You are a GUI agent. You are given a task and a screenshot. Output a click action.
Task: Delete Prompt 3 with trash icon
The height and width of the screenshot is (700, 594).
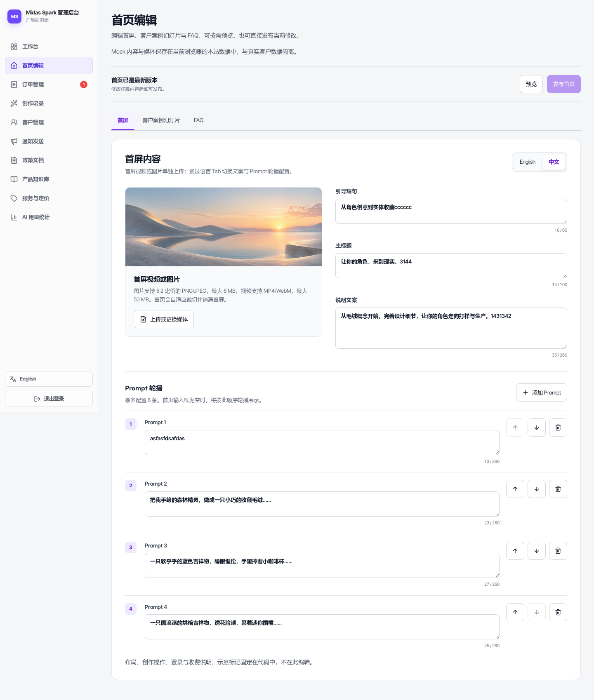[558, 551]
